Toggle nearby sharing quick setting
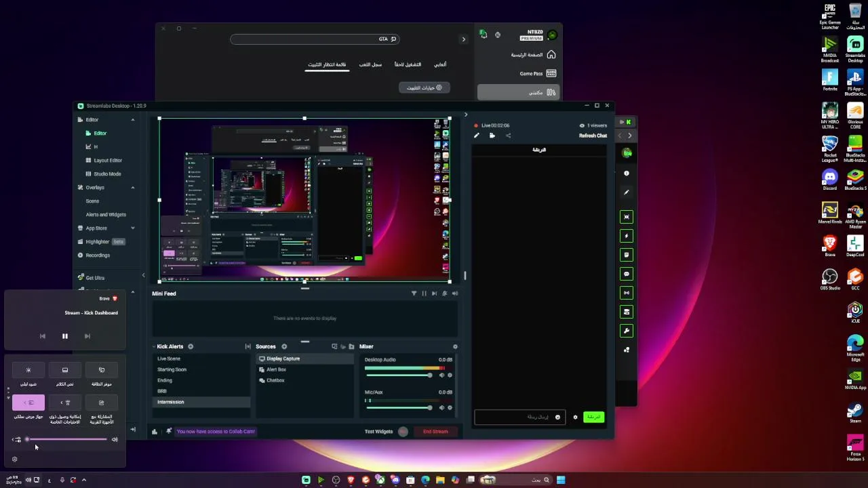 102,403
